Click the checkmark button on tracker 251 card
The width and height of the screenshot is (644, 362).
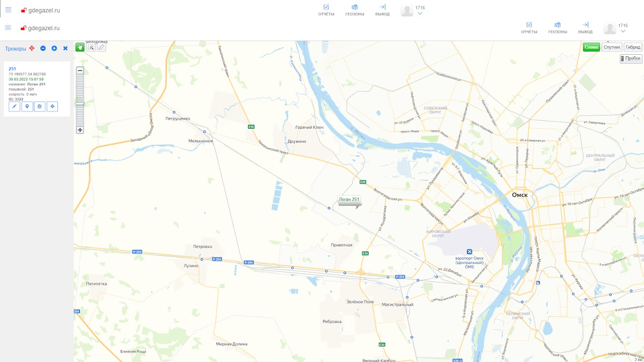(40, 106)
